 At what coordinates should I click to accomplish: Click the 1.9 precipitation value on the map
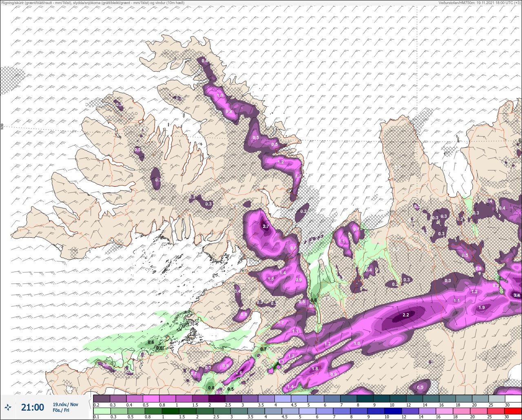[482, 307]
